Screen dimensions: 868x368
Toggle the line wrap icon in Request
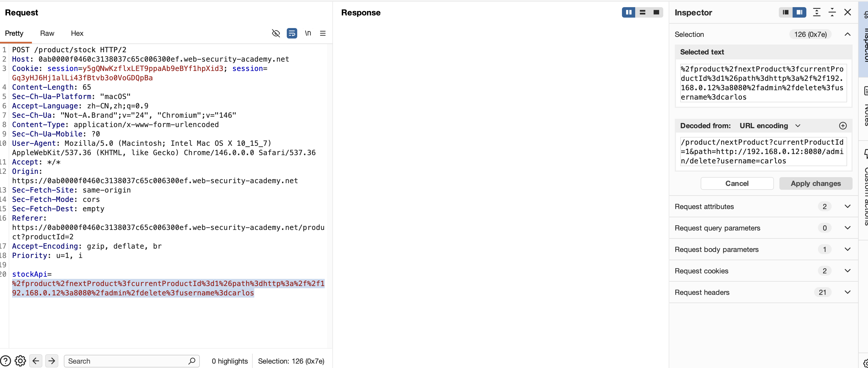292,33
